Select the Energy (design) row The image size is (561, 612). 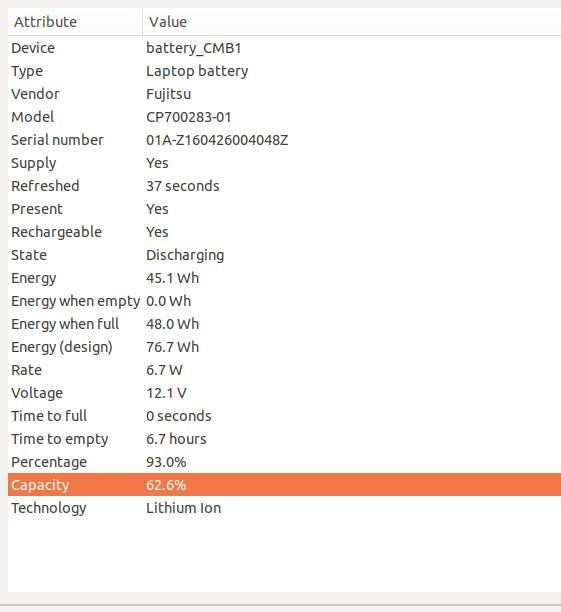[x=284, y=347]
